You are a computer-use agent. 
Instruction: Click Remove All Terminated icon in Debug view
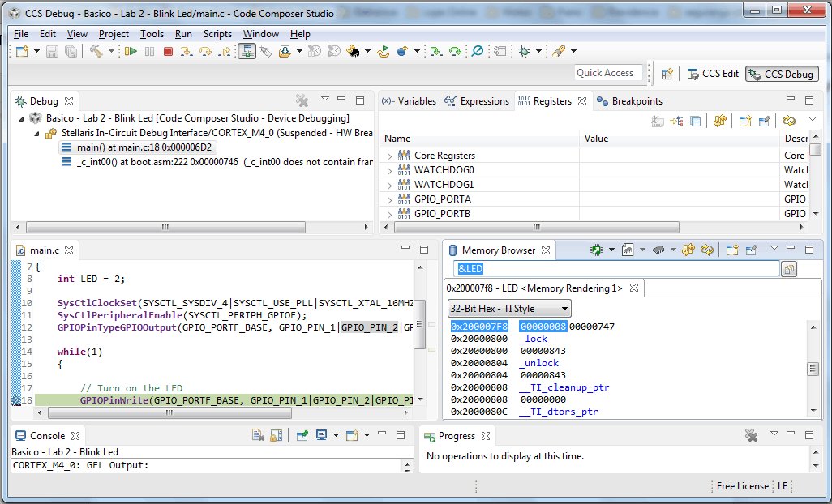(302, 100)
